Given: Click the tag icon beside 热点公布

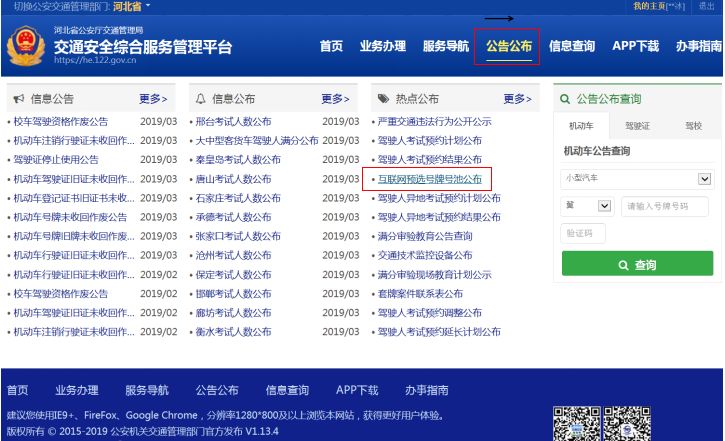Looking at the screenshot, I should point(383,98).
